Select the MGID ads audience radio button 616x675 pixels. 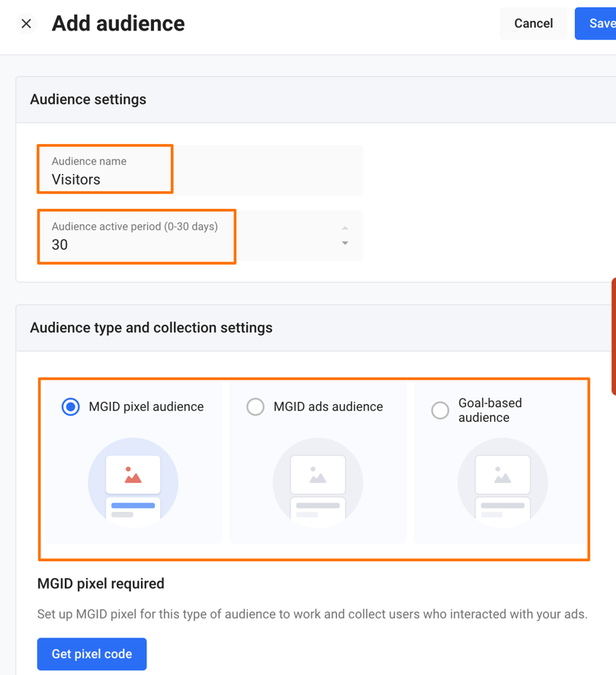(x=255, y=407)
